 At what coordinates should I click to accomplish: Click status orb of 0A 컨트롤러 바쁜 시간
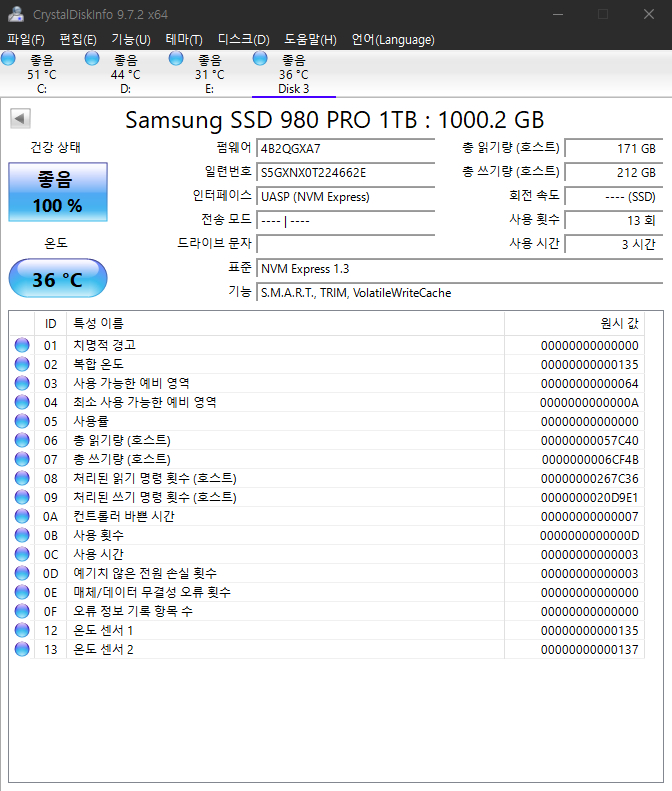(22, 516)
